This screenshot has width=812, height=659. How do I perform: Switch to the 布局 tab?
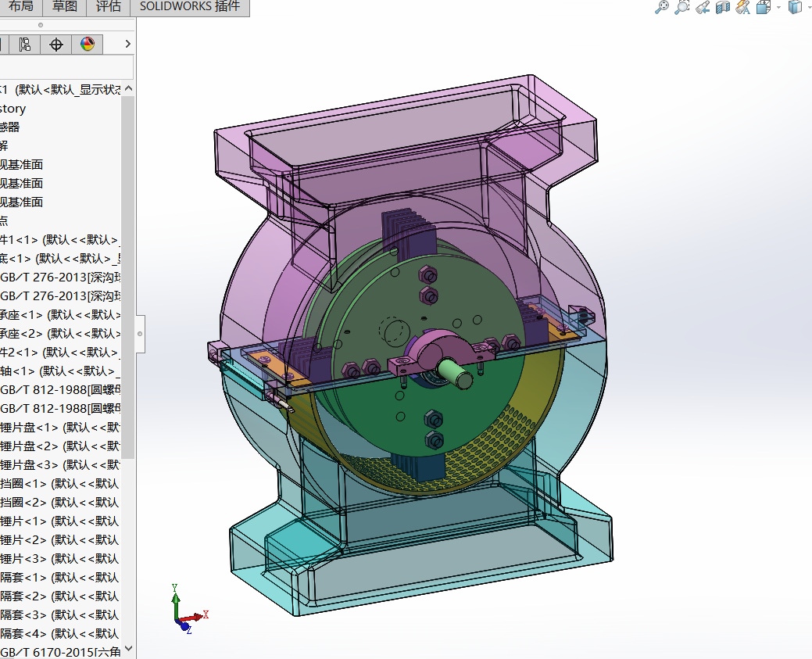click(x=21, y=7)
